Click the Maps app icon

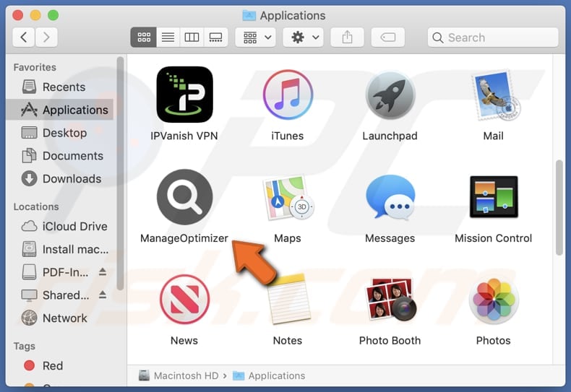click(288, 198)
